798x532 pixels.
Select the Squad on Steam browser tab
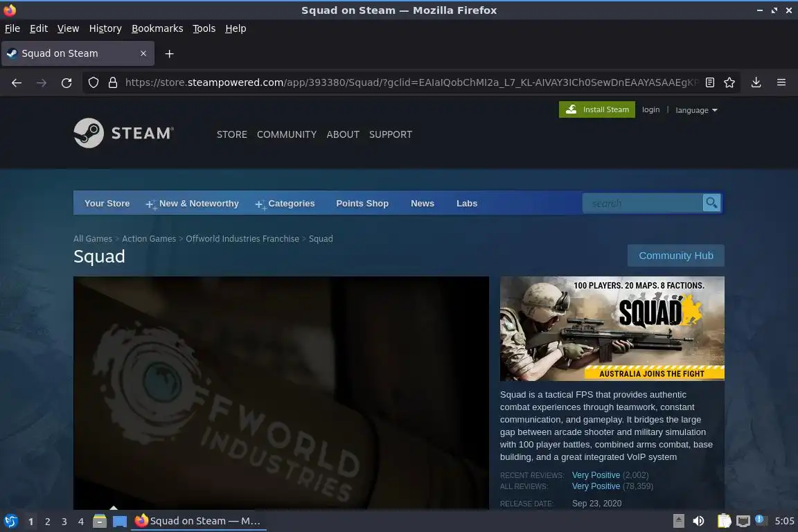pos(78,53)
